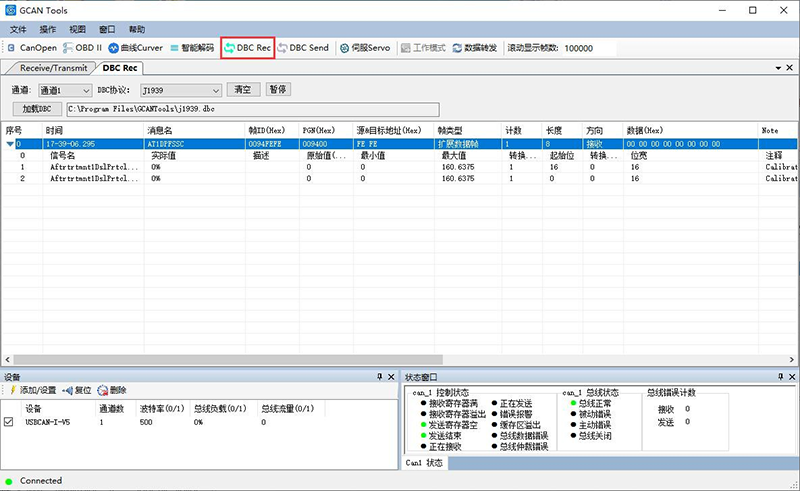800x491 pixels.
Task: Collapse the message row 0 tree arrow
Action: pyautogui.click(x=10, y=144)
